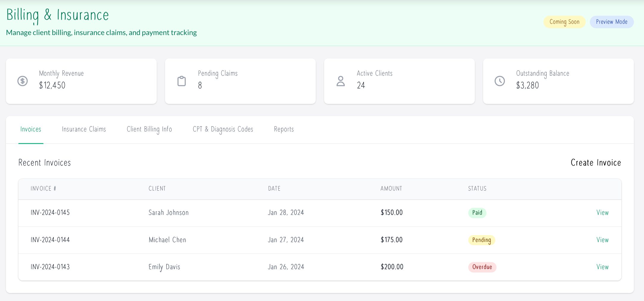This screenshot has height=301, width=644.
Task: Go to CPT & Diagnosis Codes tab
Action: 223,129
